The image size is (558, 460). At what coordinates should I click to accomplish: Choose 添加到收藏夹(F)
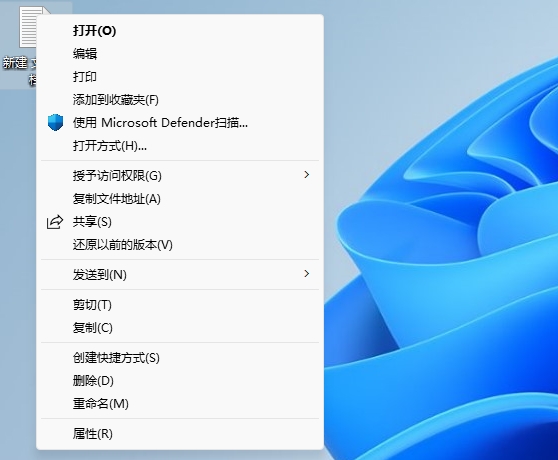tap(180, 100)
